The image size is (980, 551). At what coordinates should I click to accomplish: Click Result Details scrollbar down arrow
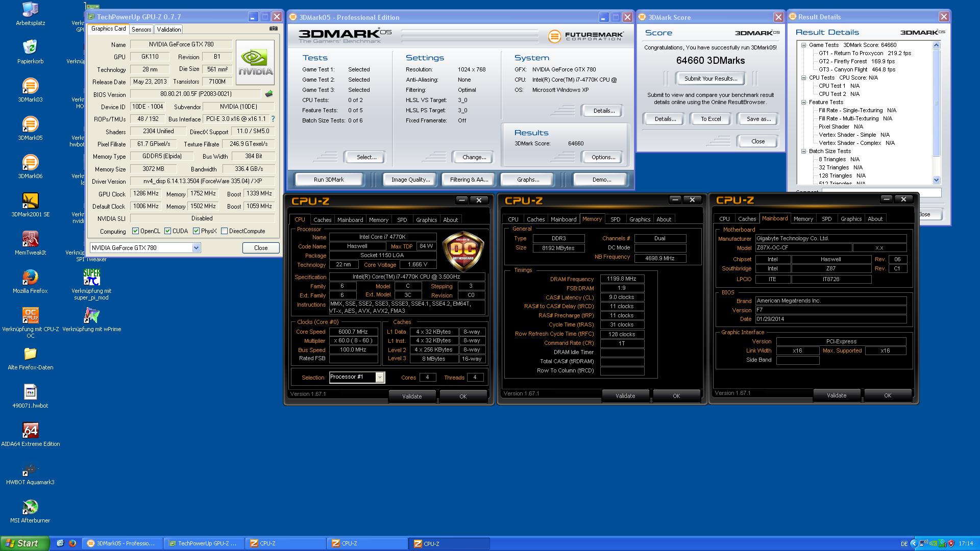(x=936, y=180)
